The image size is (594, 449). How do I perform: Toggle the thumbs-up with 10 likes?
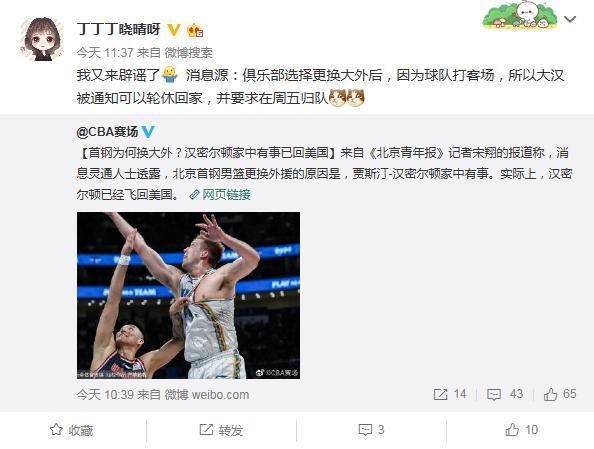(x=522, y=430)
